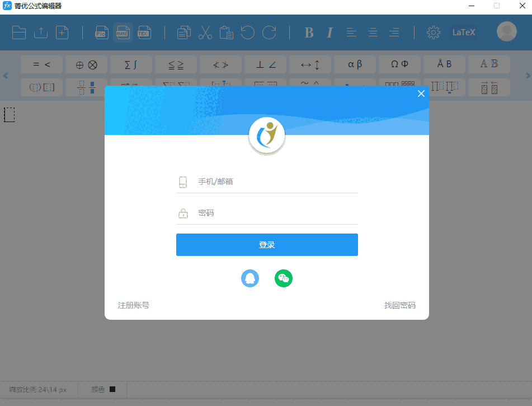This screenshot has width=532, height=406.
Task: Open the settings gear
Action: (x=433, y=32)
